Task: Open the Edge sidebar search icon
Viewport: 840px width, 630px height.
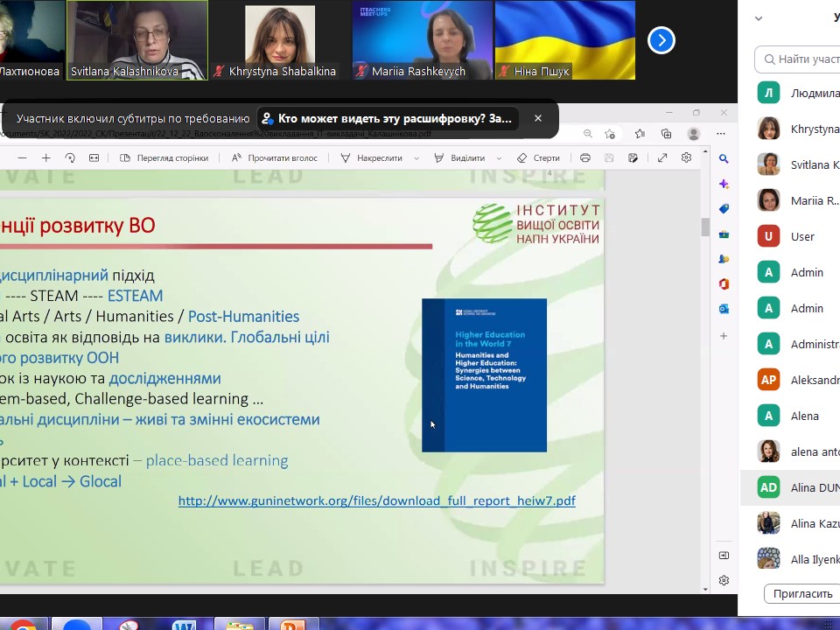Action: point(724,159)
